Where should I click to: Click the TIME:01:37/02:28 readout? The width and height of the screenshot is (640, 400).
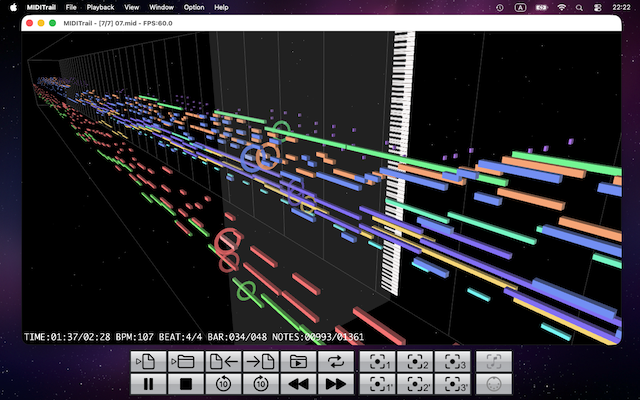coord(67,337)
